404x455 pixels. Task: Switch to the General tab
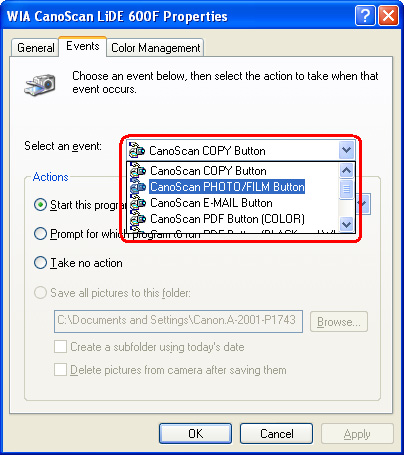click(x=36, y=48)
